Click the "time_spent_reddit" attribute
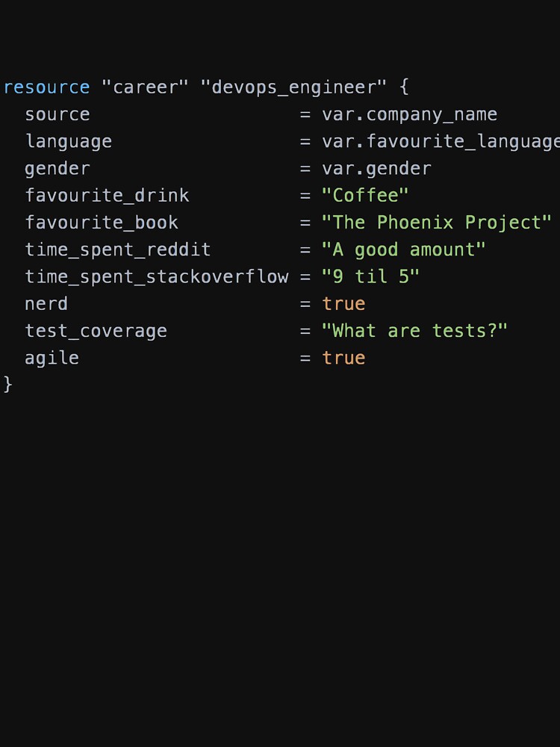This screenshot has height=747, width=560. tap(118, 249)
